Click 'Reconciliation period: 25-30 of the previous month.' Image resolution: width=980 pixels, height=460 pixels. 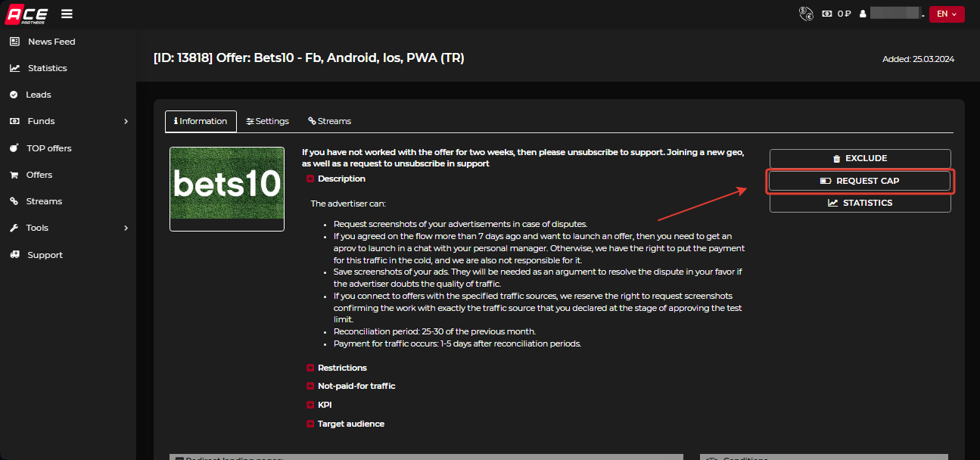point(434,331)
